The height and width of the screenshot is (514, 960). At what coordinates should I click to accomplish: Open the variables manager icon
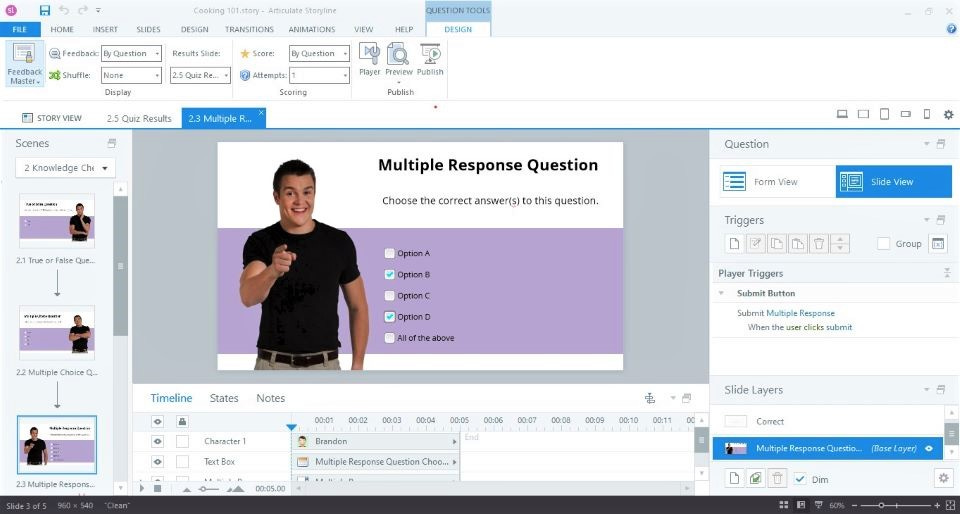click(937, 244)
